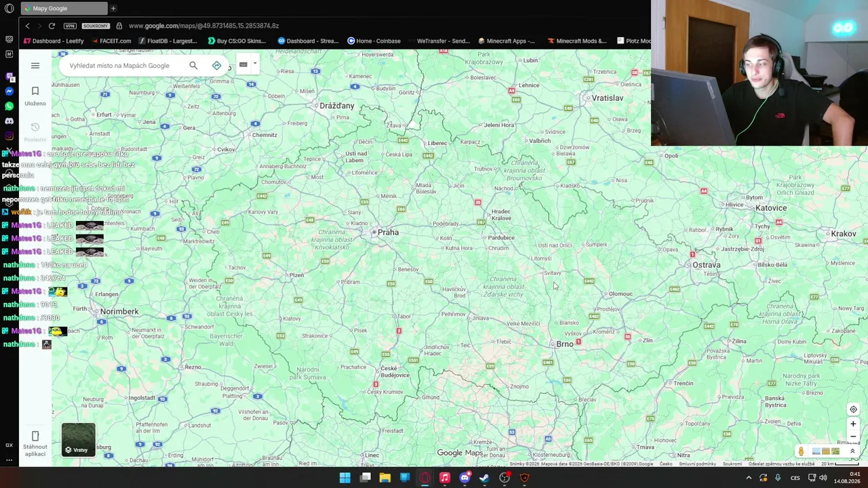Click the search magnifier in Maps
Screen dimensions: 868x488
coord(193,66)
